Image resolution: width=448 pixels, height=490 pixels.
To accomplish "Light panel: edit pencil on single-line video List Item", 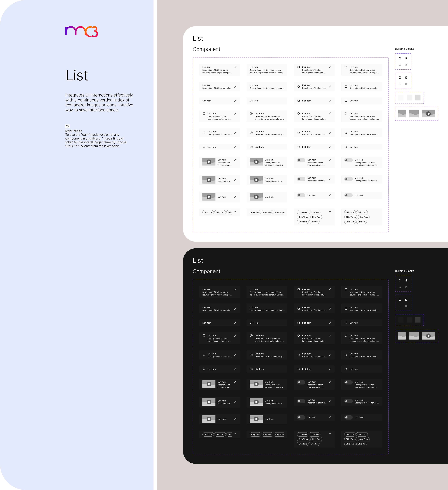I will click(235, 197).
